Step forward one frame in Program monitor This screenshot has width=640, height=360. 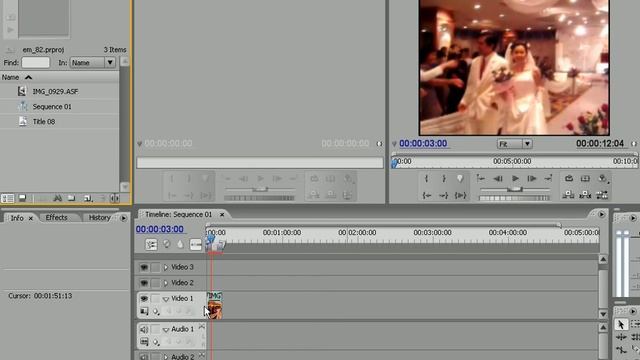(531, 178)
